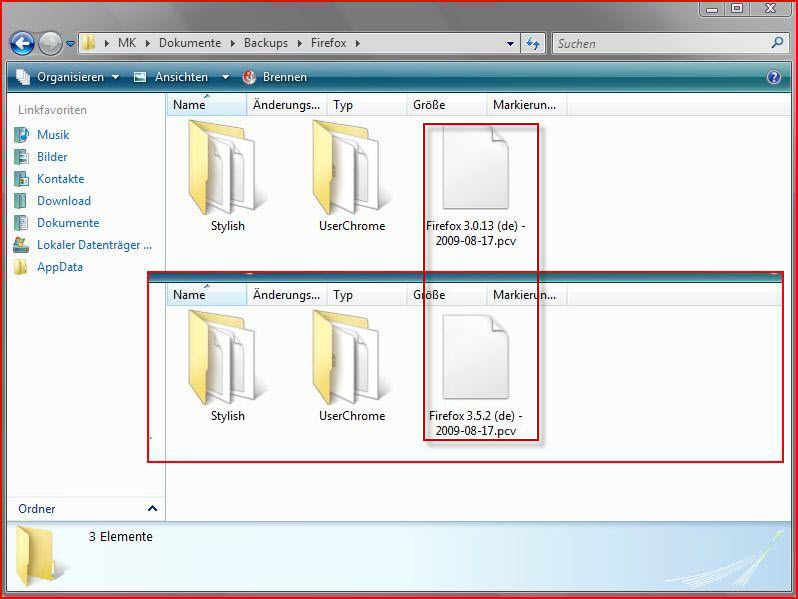Select the Firefox 3.0.13 (de) .pcv file icon
The image size is (798, 599).
(x=475, y=167)
